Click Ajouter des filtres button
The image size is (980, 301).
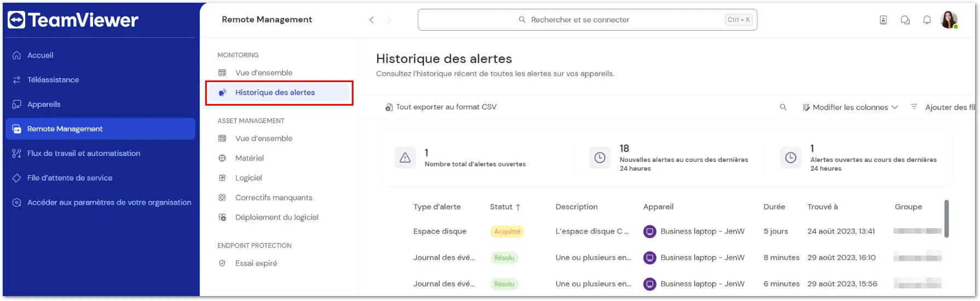tap(944, 107)
